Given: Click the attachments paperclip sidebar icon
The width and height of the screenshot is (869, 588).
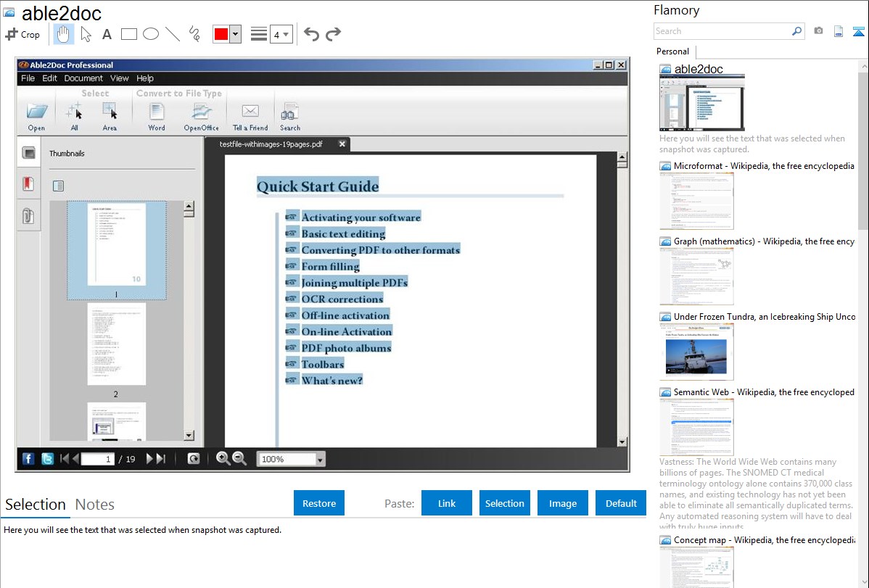Looking at the screenshot, I should pos(28,215).
